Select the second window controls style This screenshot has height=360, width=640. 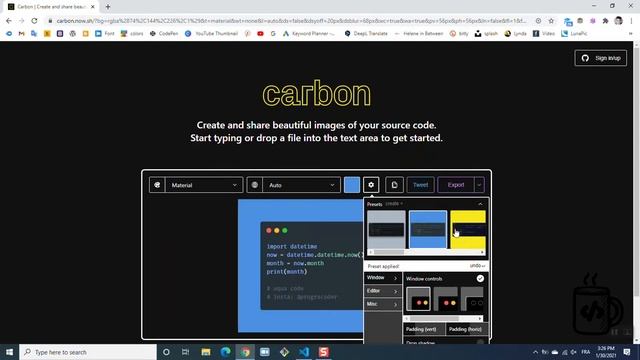(x=445, y=299)
